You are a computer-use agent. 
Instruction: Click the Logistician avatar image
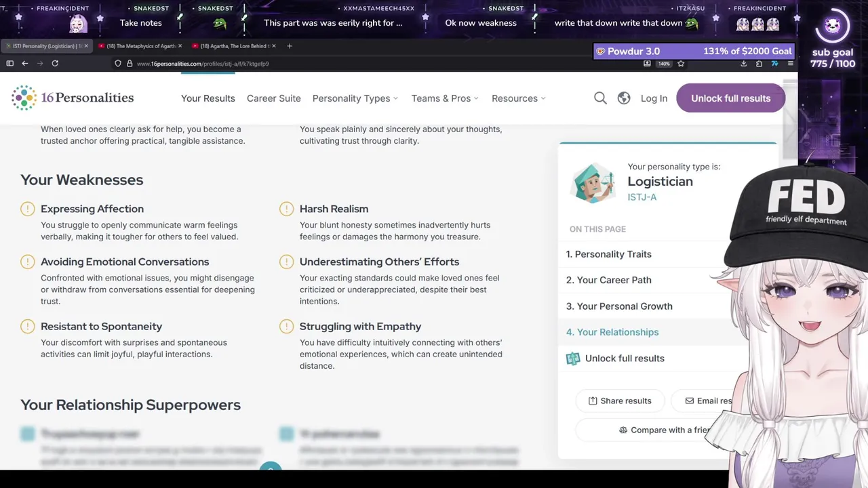click(x=593, y=182)
